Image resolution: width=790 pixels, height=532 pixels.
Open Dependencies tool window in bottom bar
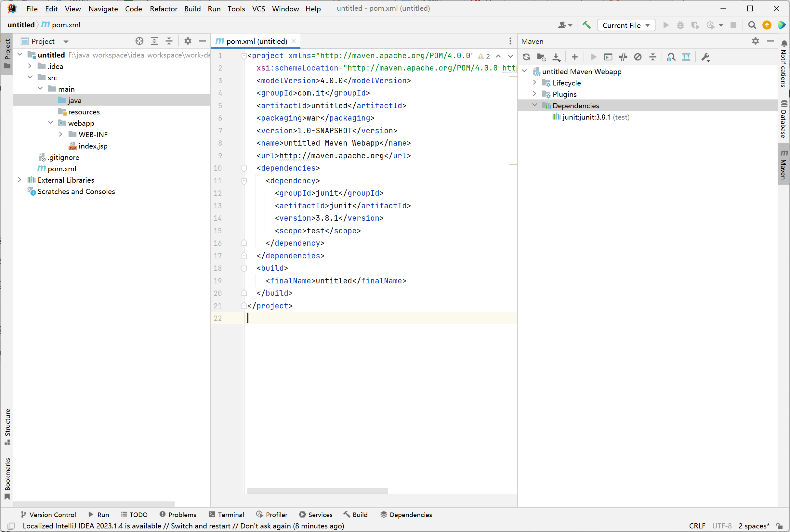pos(406,514)
